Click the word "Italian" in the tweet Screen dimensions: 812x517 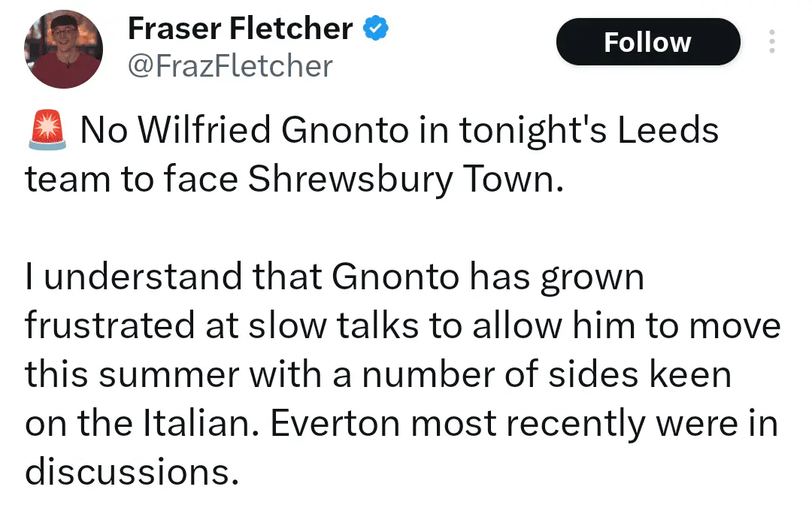click(198, 425)
